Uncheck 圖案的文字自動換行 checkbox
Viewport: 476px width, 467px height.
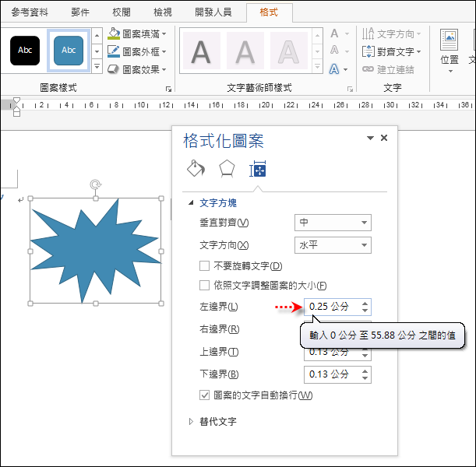[x=204, y=395]
